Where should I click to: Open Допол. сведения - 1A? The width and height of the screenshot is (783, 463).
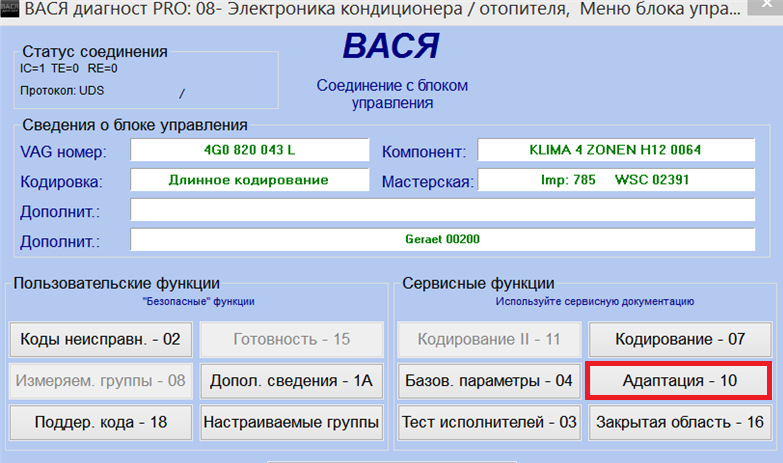pyautogui.click(x=292, y=381)
